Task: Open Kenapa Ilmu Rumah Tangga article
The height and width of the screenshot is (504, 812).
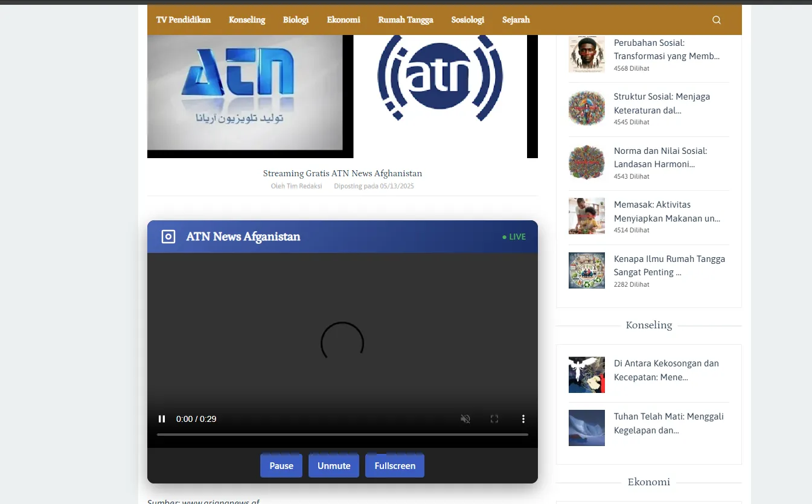Action: tap(670, 266)
